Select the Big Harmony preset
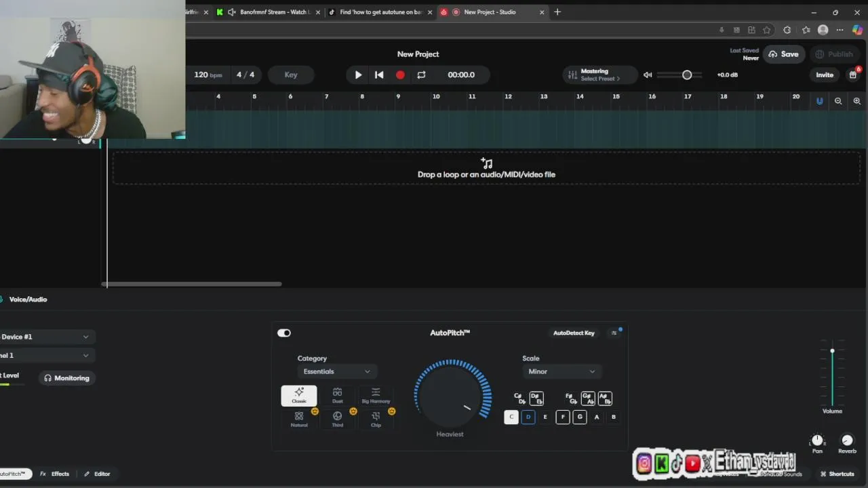The height and width of the screenshot is (488, 868). [x=376, y=395]
